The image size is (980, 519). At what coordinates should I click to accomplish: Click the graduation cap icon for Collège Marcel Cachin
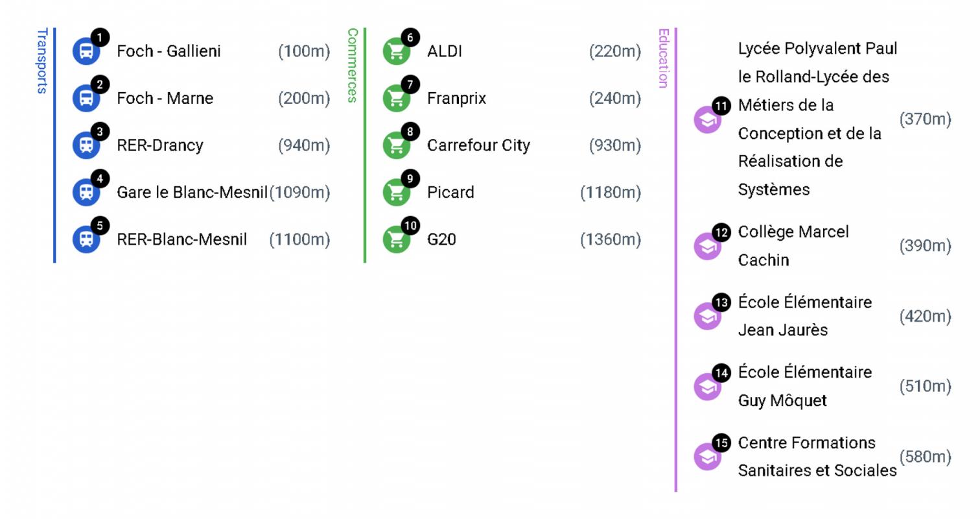(707, 247)
